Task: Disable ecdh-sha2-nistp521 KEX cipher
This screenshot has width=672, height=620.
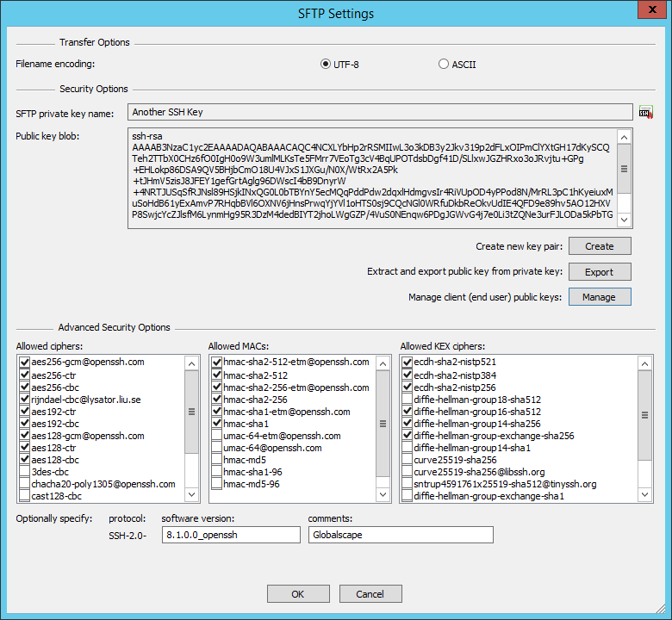Action: pos(408,363)
